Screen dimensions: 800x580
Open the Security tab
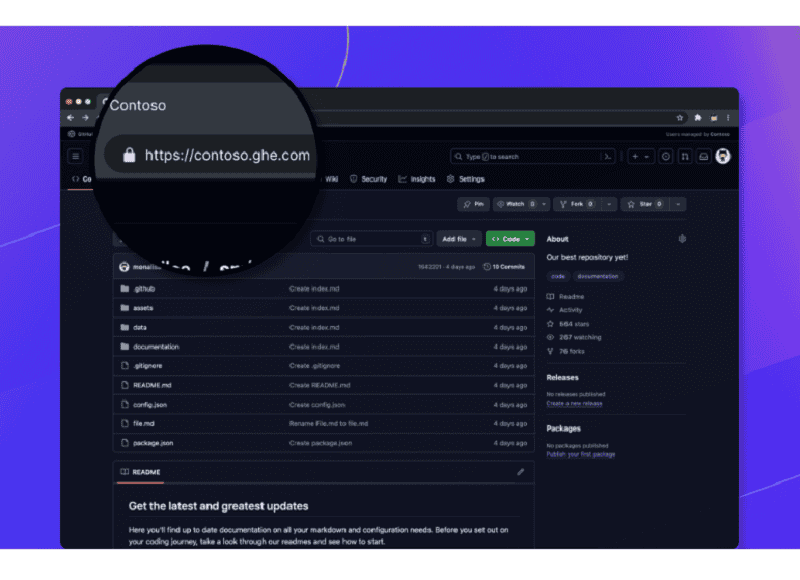[368, 179]
